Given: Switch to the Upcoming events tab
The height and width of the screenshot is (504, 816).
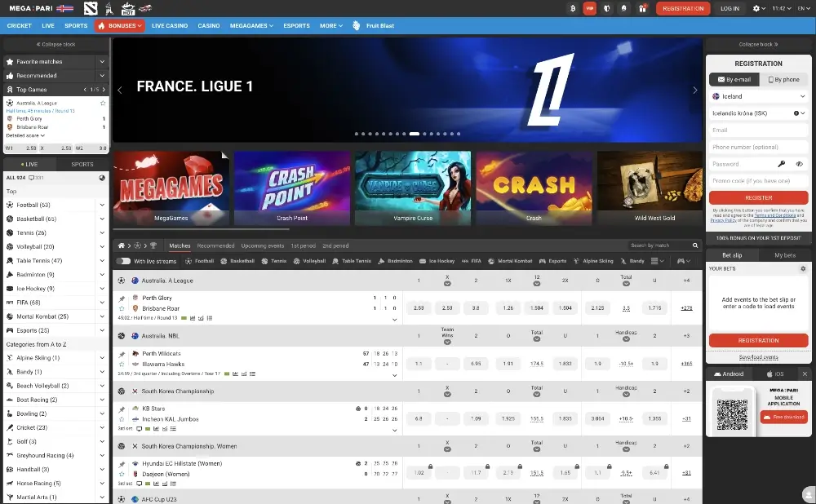Looking at the screenshot, I should point(263,245).
